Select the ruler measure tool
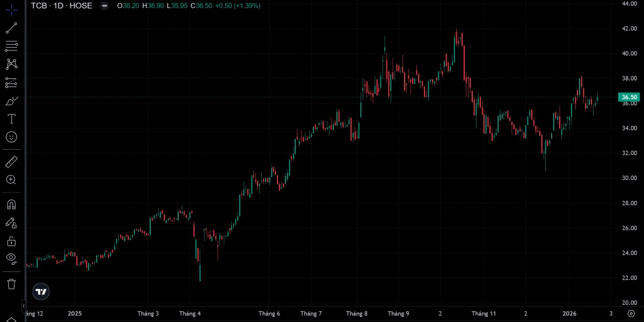The width and height of the screenshot is (644, 322). click(x=11, y=162)
